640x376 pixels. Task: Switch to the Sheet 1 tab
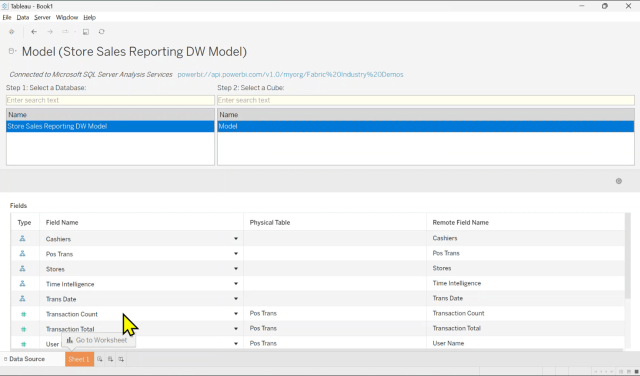(x=79, y=359)
